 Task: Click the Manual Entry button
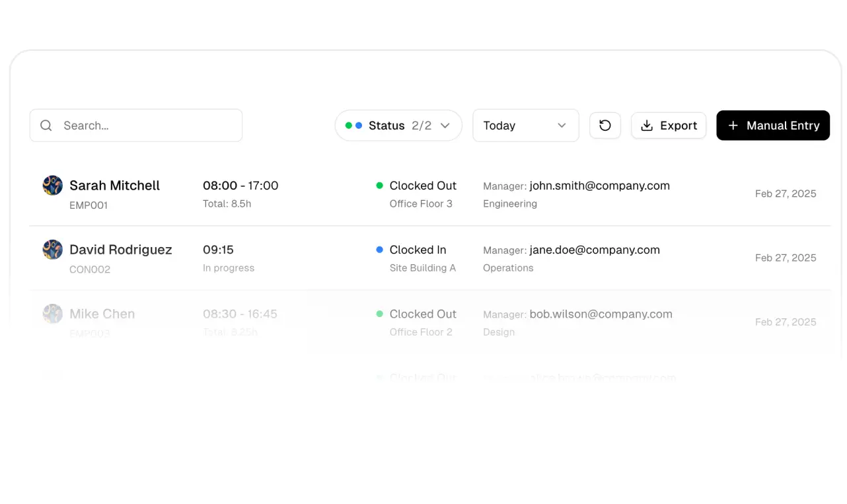point(773,125)
